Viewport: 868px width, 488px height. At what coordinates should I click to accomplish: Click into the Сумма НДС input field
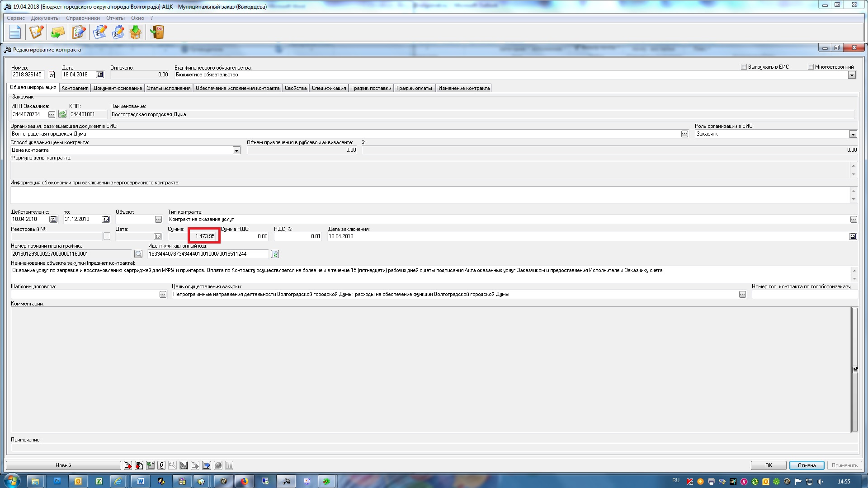point(245,236)
